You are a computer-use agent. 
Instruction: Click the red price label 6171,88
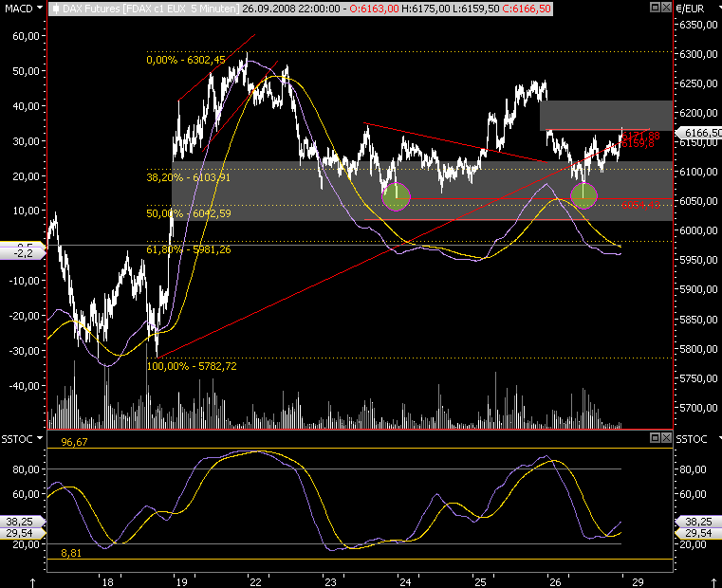coord(640,136)
